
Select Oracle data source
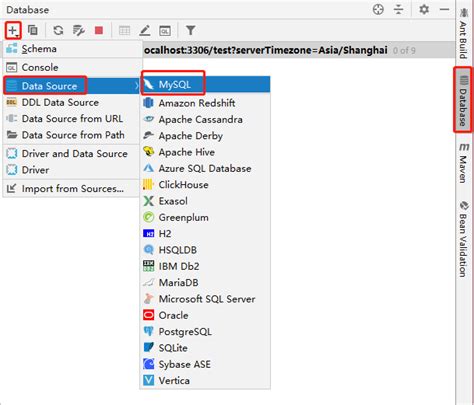pos(205,315)
